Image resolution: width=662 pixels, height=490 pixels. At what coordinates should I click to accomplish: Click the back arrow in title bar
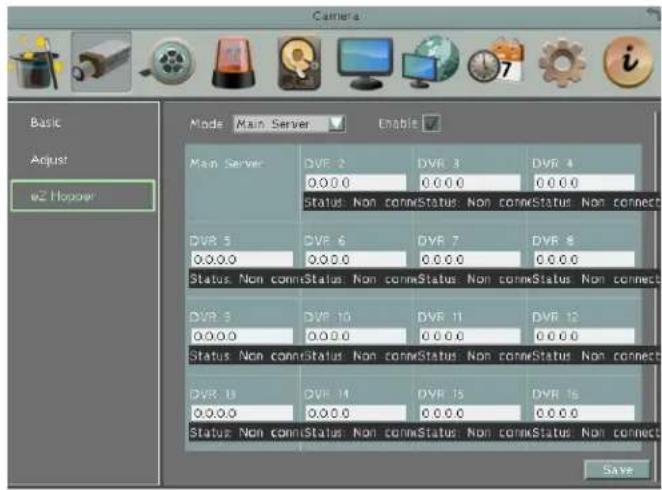pos(654,15)
